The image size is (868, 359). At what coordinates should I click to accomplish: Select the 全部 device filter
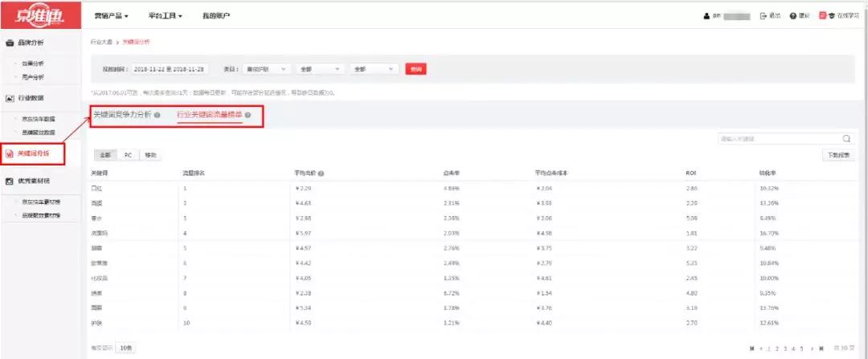[105, 155]
